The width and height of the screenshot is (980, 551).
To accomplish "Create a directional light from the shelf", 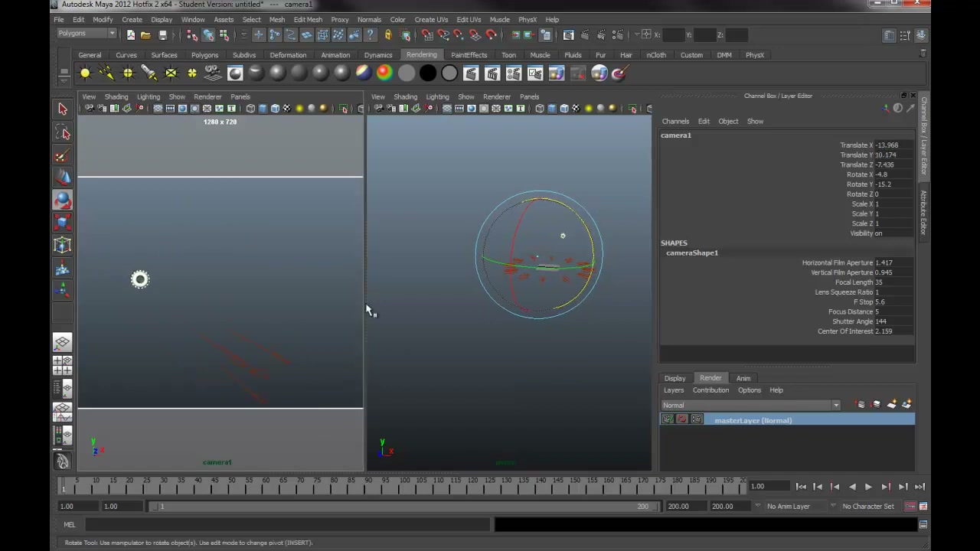I will (x=106, y=73).
